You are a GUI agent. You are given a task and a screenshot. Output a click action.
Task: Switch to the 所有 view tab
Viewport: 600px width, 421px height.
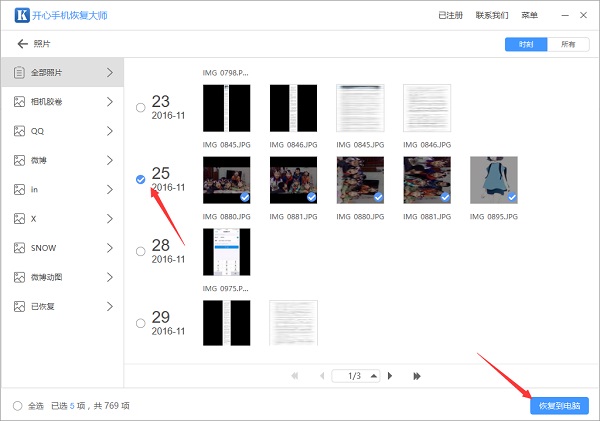(568, 45)
